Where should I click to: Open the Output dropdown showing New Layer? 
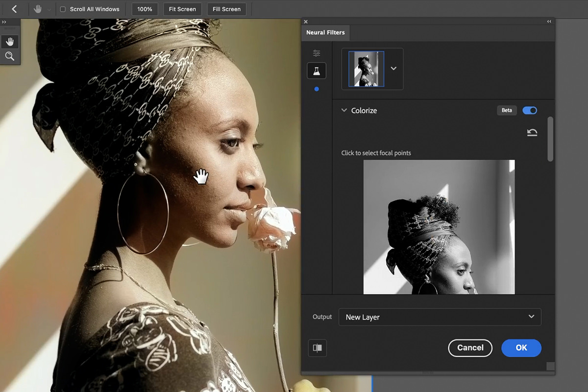coord(440,317)
